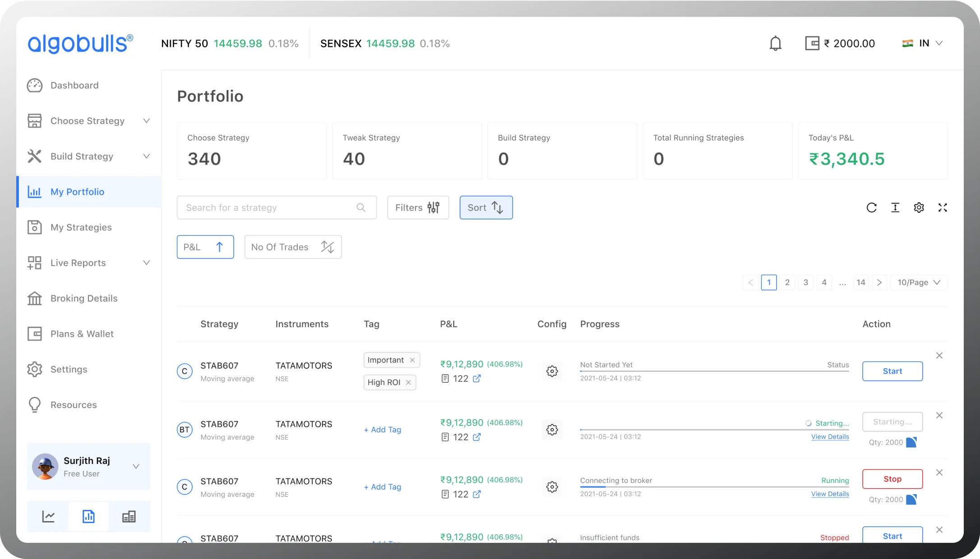Go to next page arrow
The image size is (980, 559).
pyautogui.click(x=879, y=282)
